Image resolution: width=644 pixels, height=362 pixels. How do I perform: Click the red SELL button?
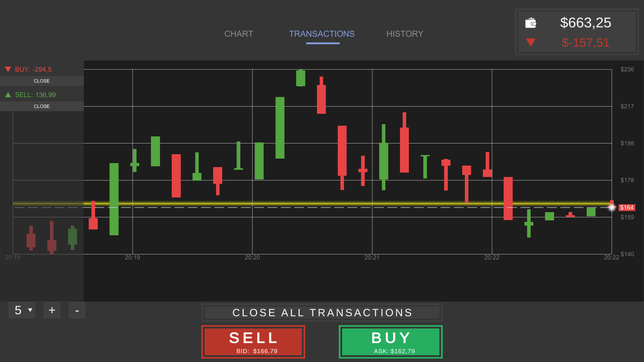click(253, 342)
